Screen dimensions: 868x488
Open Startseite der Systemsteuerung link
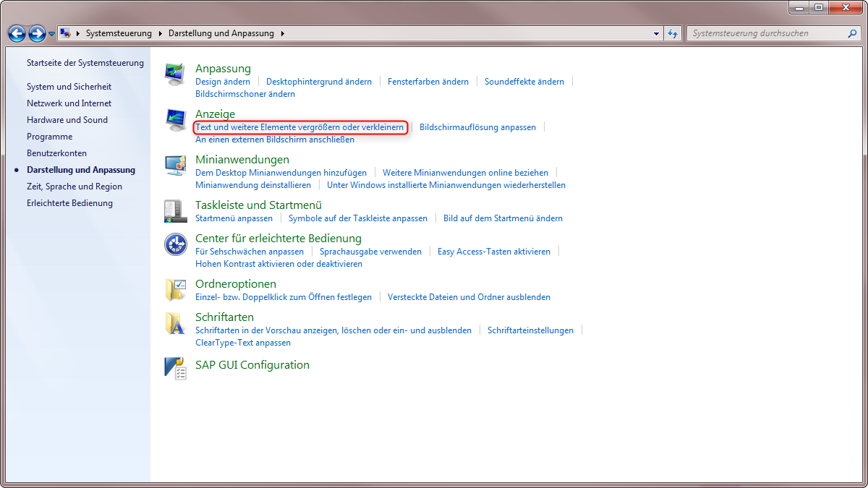click(x=85, y=63)
